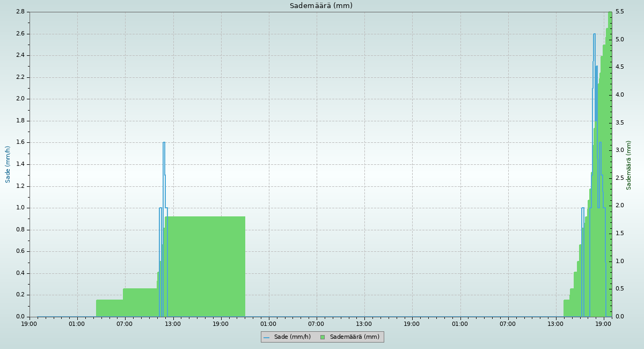644x349 pixels.
Task: Click the lowest green step starting after 01:00
Action: pyautogui.click(x=109, y=308)
